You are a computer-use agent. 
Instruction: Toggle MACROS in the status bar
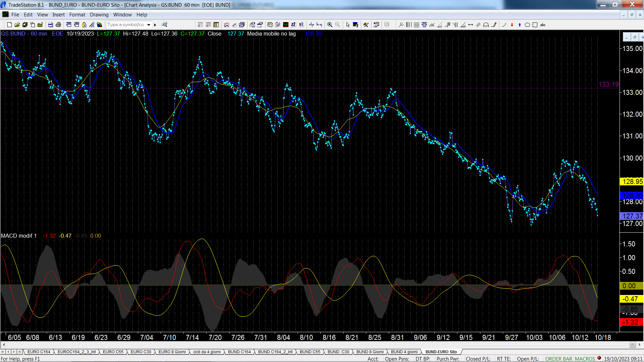(x=585, y=359)
